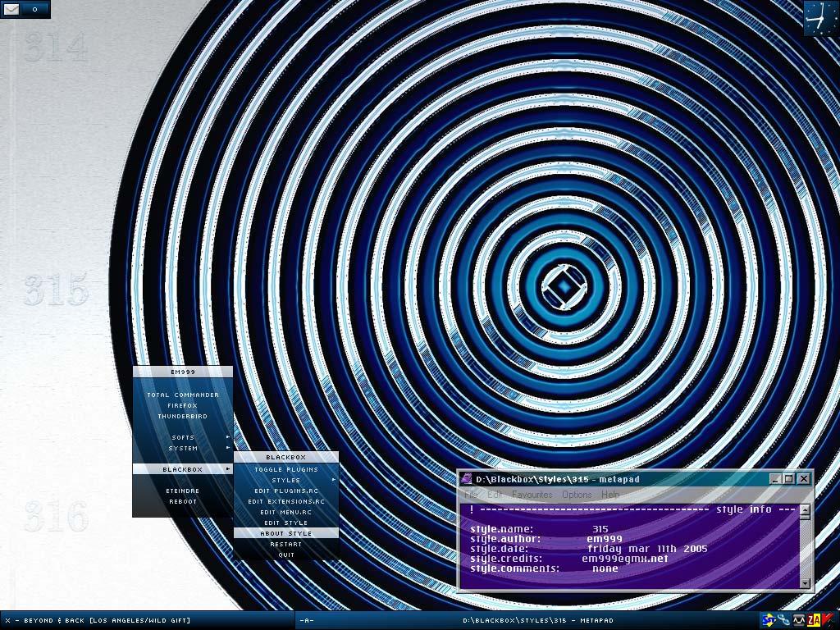Launch Firefox from the EM999 menu
Screen dimensions: 840x630
(x=183, y=405)
